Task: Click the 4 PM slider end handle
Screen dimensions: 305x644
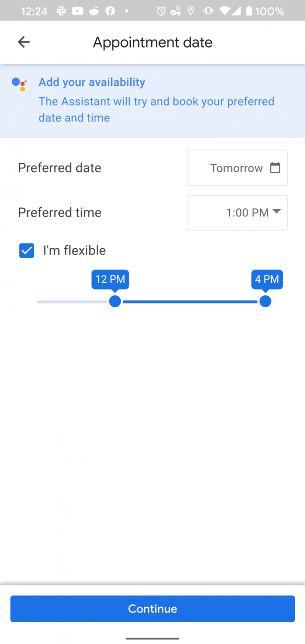Action: pos(265,301)
